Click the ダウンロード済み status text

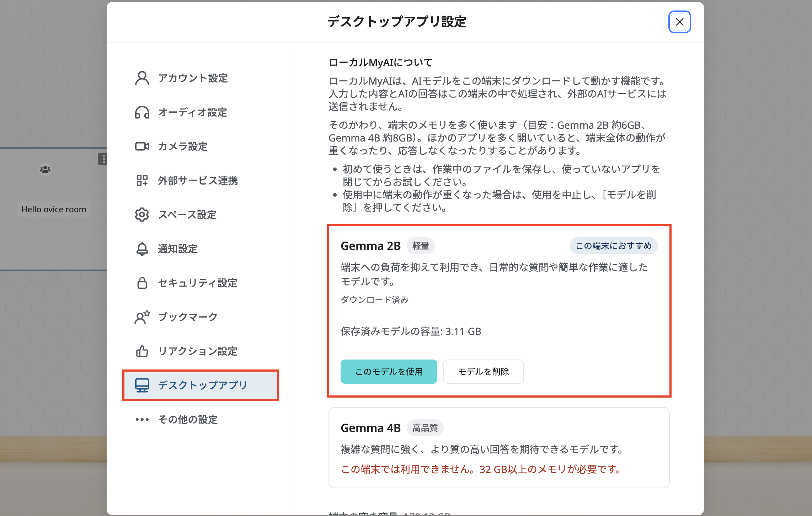pos(375,300)
